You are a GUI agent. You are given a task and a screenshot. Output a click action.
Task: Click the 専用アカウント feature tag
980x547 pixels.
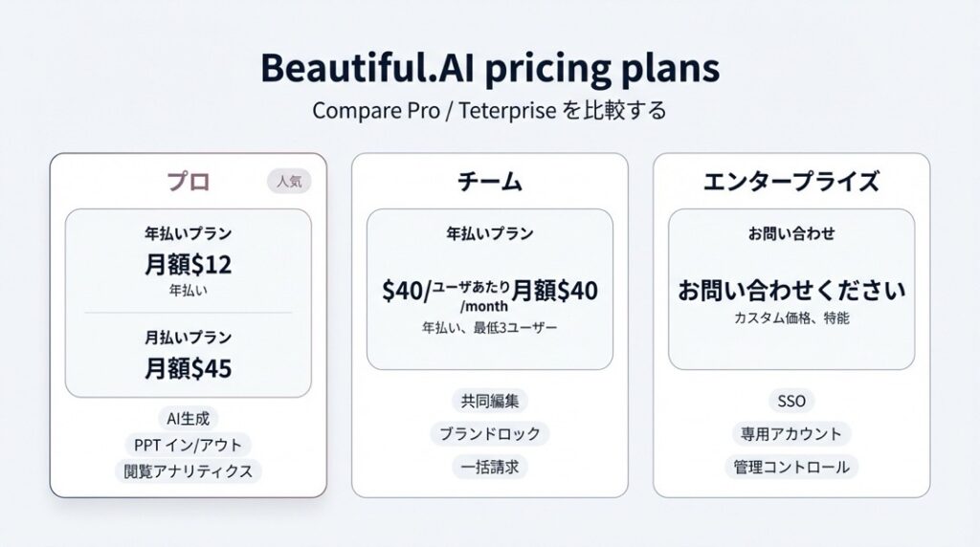(791, 433)
